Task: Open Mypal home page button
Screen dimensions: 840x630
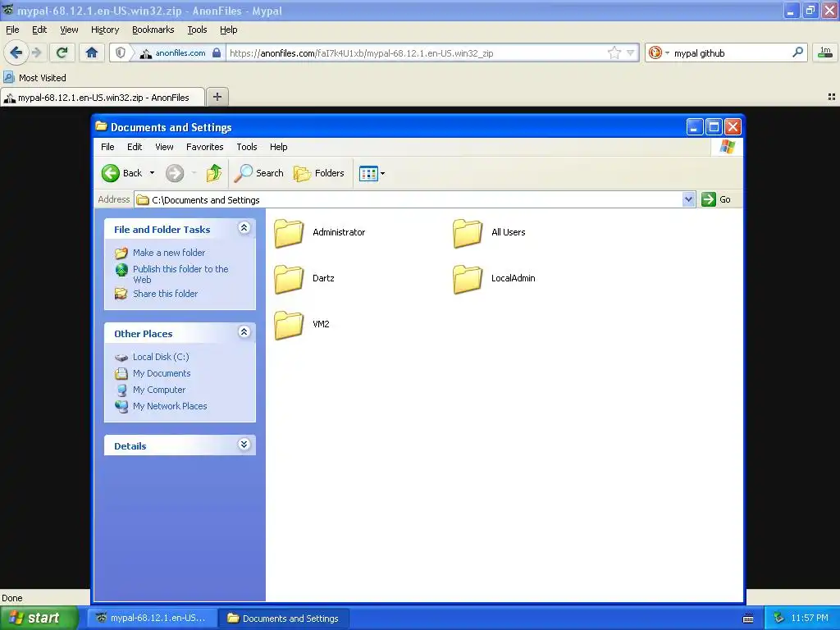Action: tap(92, 52)
